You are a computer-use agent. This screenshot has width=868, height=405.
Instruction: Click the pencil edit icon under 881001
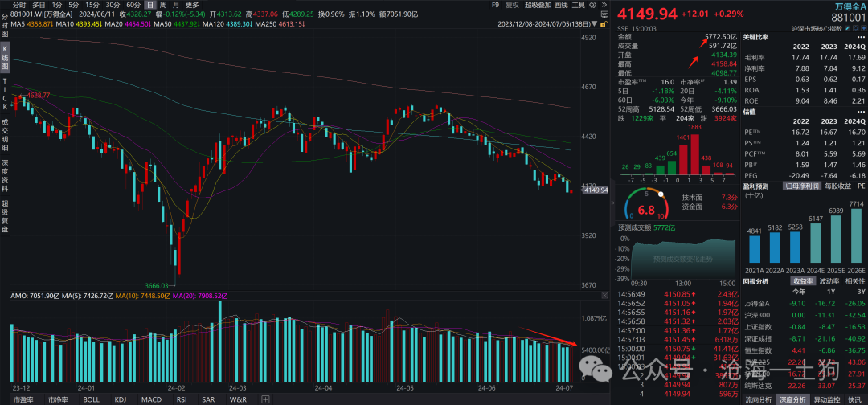[x=848, y=28]
